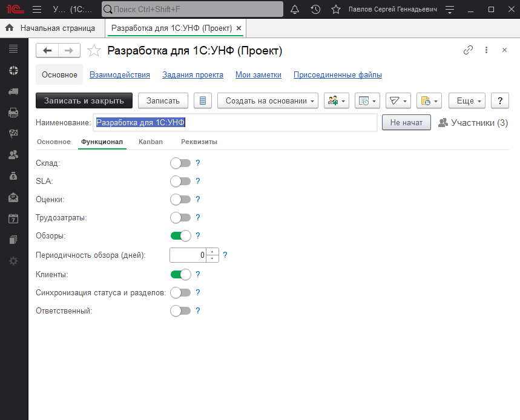Click the search field Поиск Ctrl+Shift+F
Viewport: 520px width, 420px height.
click(x=193, y=9)
